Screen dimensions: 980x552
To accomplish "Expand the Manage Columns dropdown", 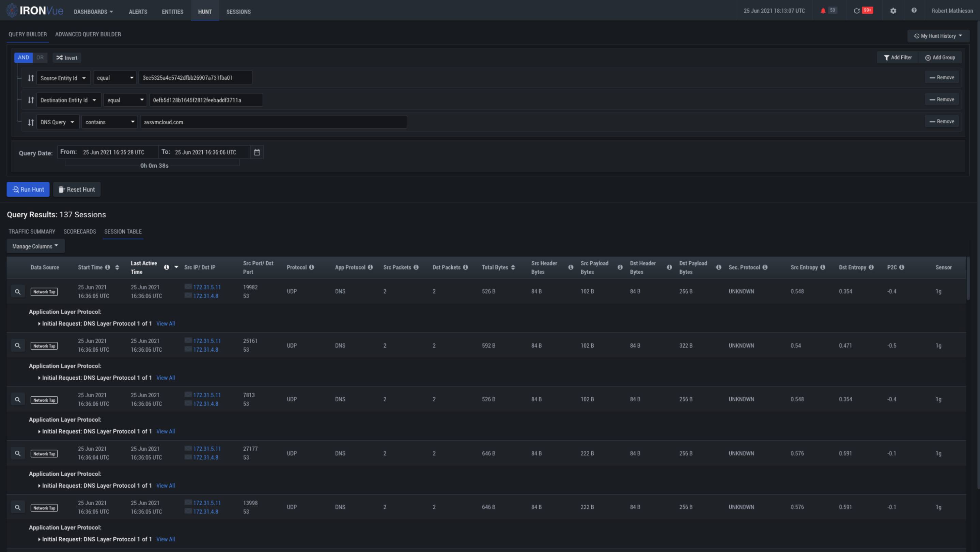I will (35, 246).
